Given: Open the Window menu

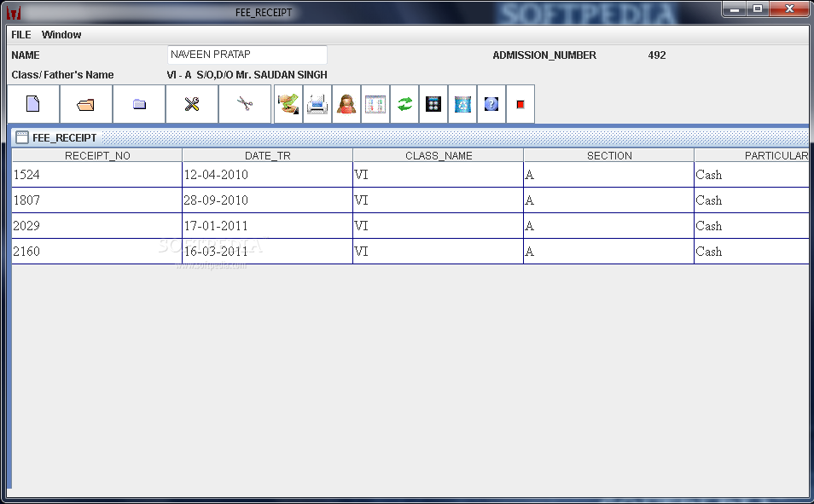Looking at the screenshot, I should click(x=61, y=35).
